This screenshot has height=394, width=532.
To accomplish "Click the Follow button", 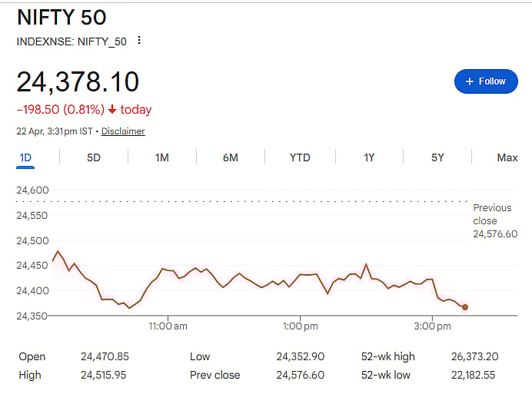I will 486,81.
